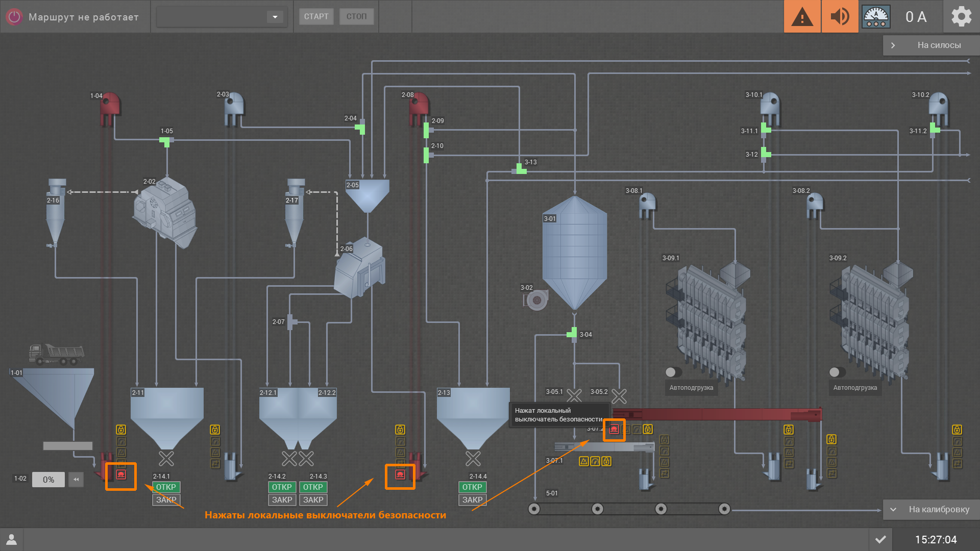
Task: Mute alarm sound with speaker icon
Action: click(840, 17)
